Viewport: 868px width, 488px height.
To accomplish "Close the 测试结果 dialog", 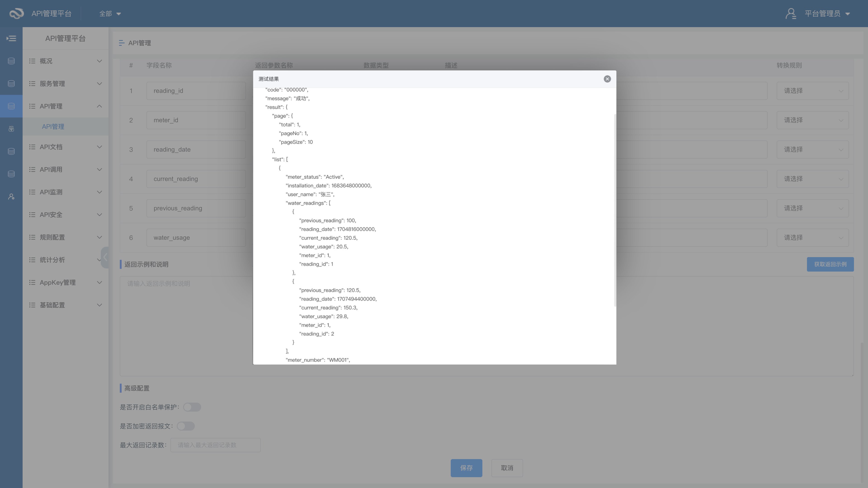I will (607, 79).
